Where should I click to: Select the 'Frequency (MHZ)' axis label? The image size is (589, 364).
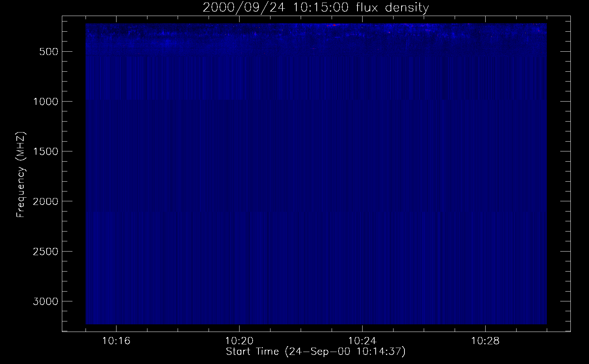pos(21,175)
